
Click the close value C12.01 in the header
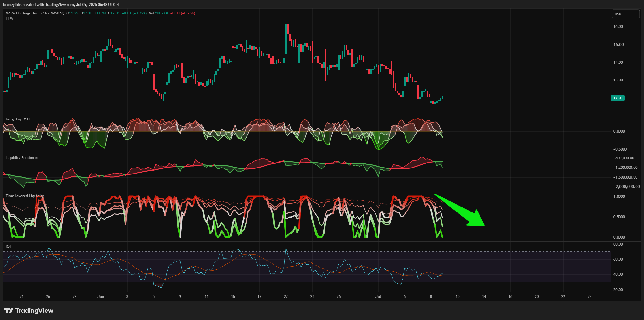114,13
